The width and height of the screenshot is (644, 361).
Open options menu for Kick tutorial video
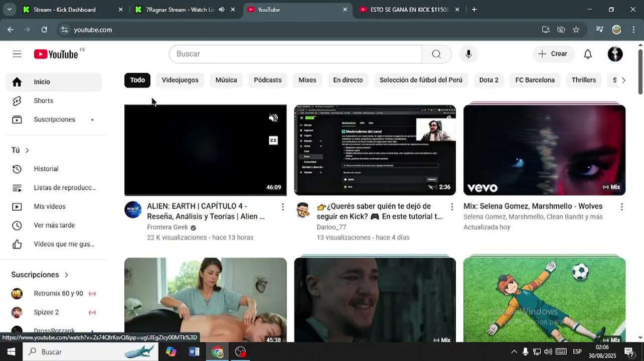pos(452,207)
